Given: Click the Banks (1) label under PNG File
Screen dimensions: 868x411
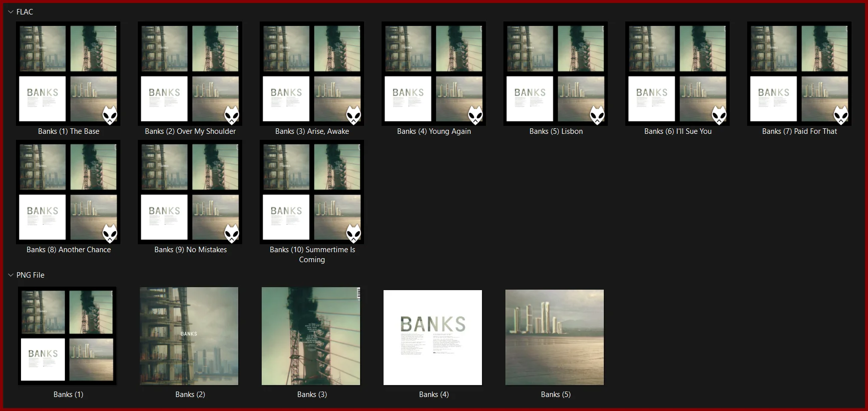Looking at the screenshot, I should (x=68, y=395).
